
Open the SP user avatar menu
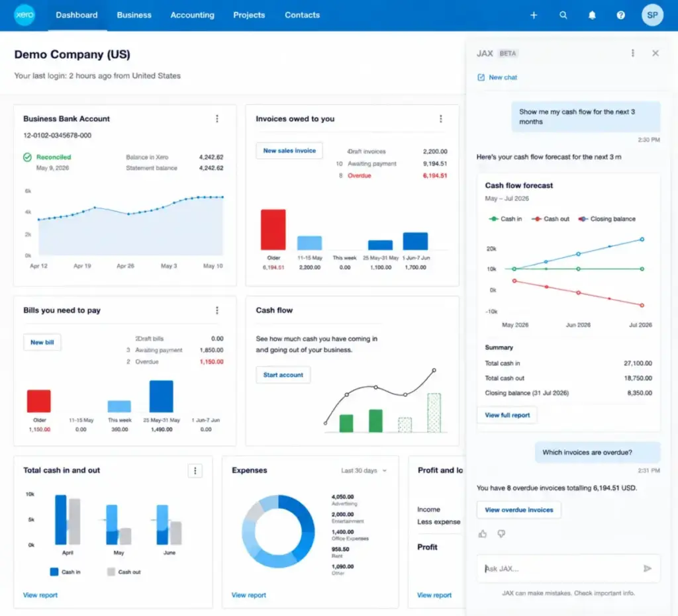coord(652,15)
